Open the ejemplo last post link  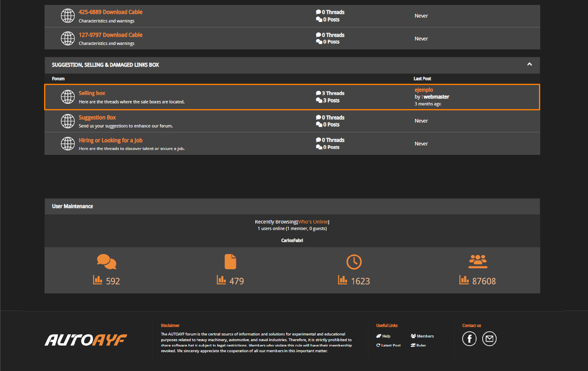tap(424, 90)
